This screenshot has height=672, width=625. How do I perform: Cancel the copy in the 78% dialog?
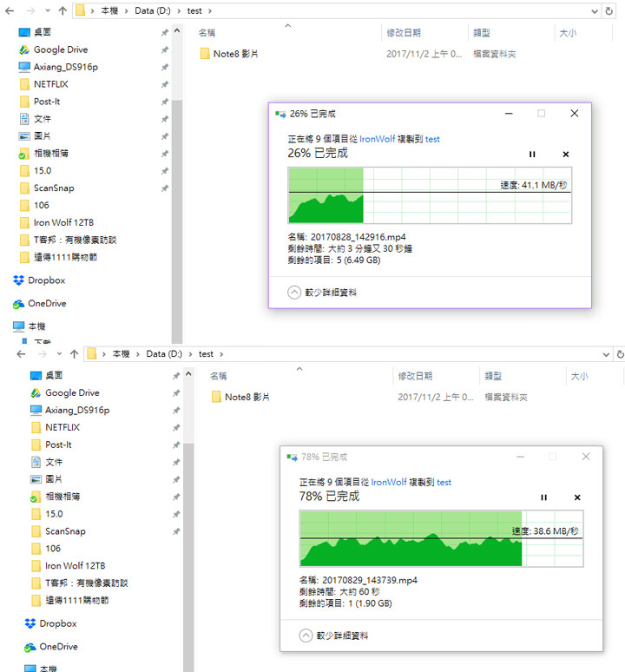click(577, 497)
